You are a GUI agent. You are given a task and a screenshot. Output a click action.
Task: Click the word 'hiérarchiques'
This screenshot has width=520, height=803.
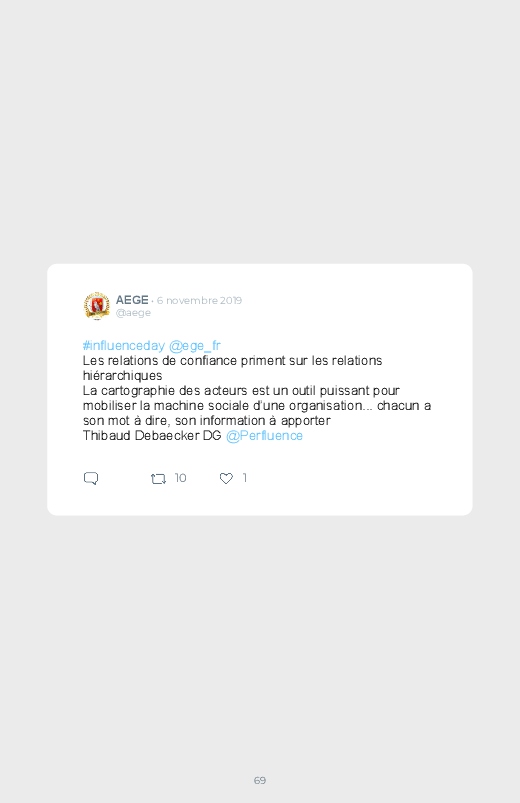pos(122,376)
